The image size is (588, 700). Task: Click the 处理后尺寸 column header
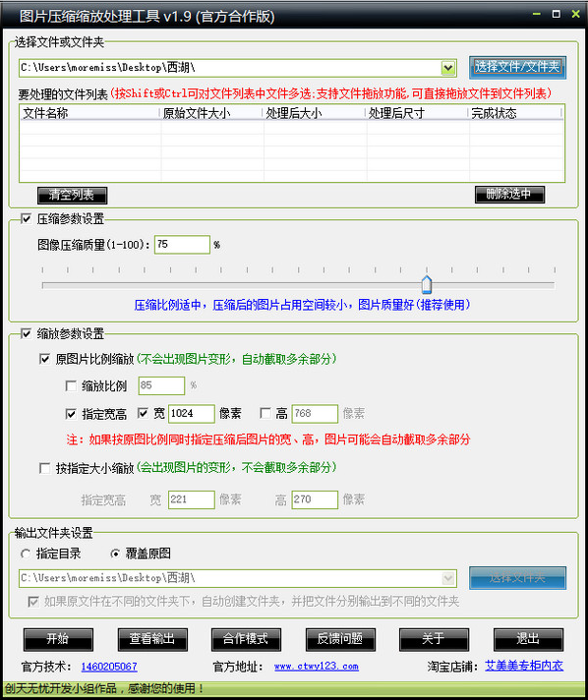pos(417,113)
